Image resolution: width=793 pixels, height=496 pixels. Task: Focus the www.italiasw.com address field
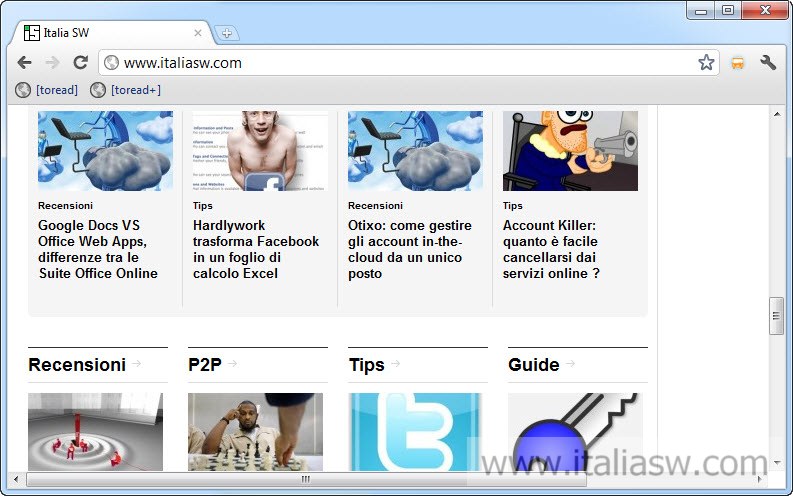(x=409, y=63)
